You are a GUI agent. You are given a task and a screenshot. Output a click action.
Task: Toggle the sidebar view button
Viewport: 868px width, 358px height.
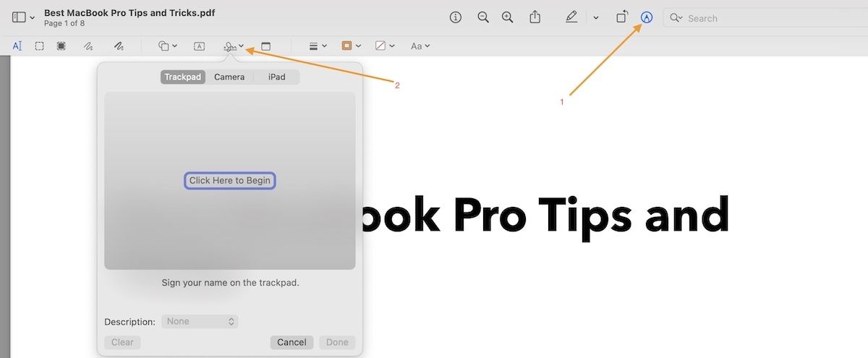(20, 17)
